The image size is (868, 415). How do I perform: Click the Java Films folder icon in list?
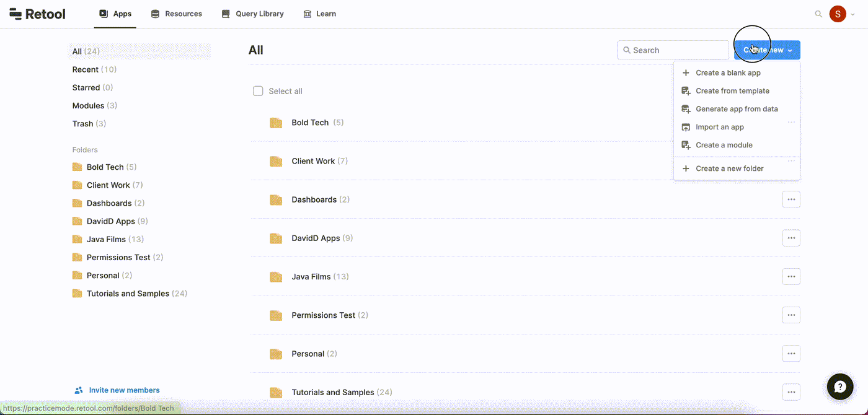click(276, 277)
